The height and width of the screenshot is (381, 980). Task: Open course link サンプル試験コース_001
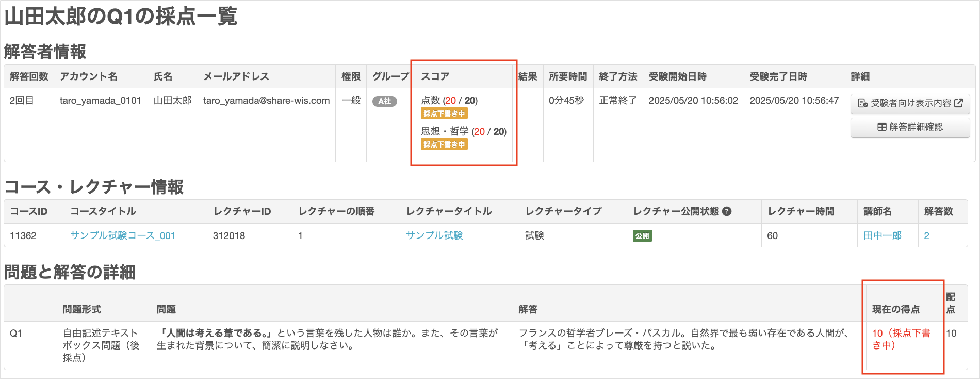[x=123, y=235]
